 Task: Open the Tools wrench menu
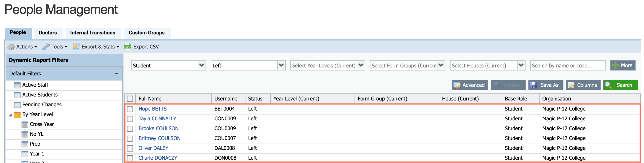click(x=55, y=47)
